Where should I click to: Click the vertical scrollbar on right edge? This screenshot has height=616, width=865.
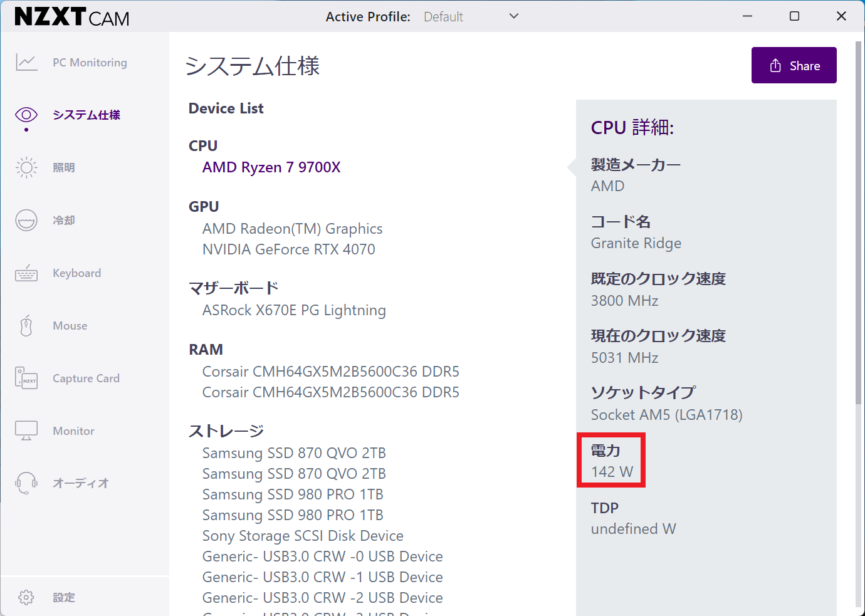point(859,222)
